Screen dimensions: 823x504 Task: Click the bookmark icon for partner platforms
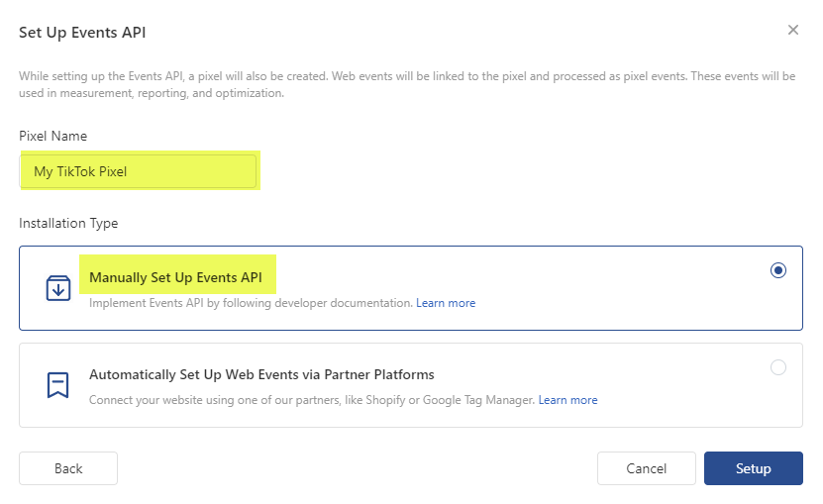(x=58, y=384)
